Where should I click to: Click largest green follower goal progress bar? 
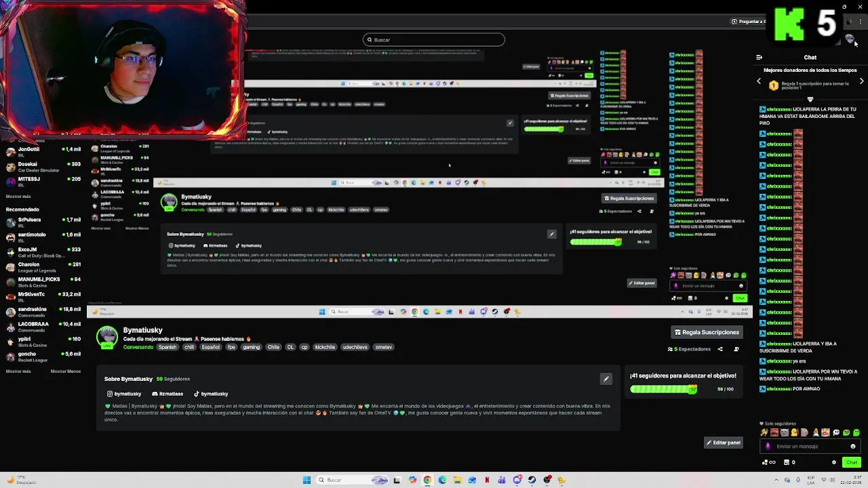pyautogui.click(x=664, y=389)
